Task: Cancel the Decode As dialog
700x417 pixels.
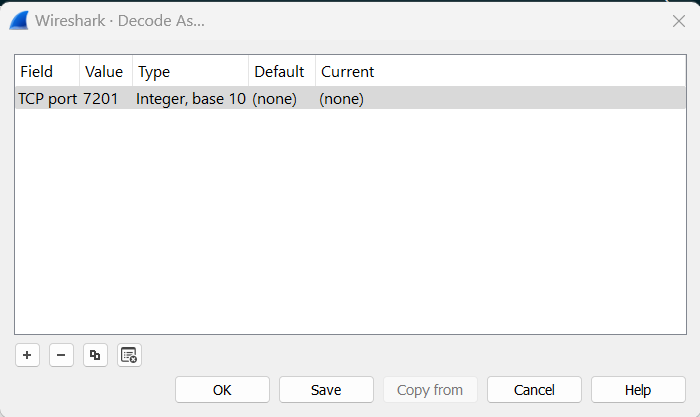Action: pos(534,390)
